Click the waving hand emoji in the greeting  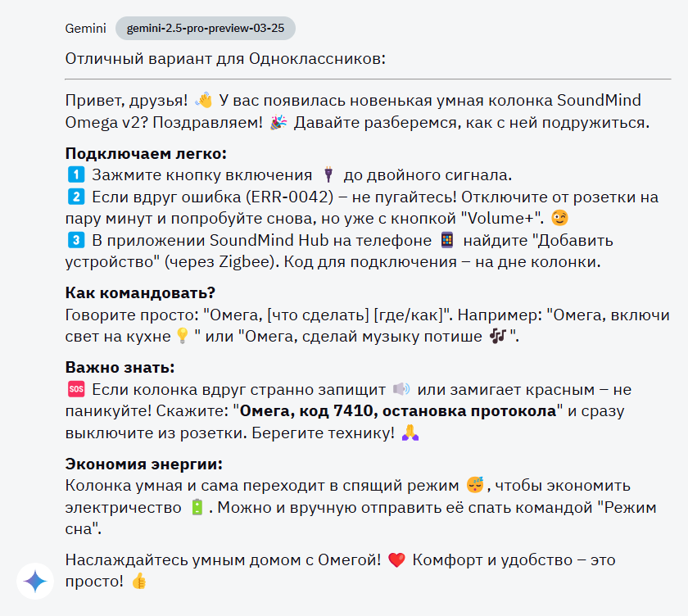(205, 100)
